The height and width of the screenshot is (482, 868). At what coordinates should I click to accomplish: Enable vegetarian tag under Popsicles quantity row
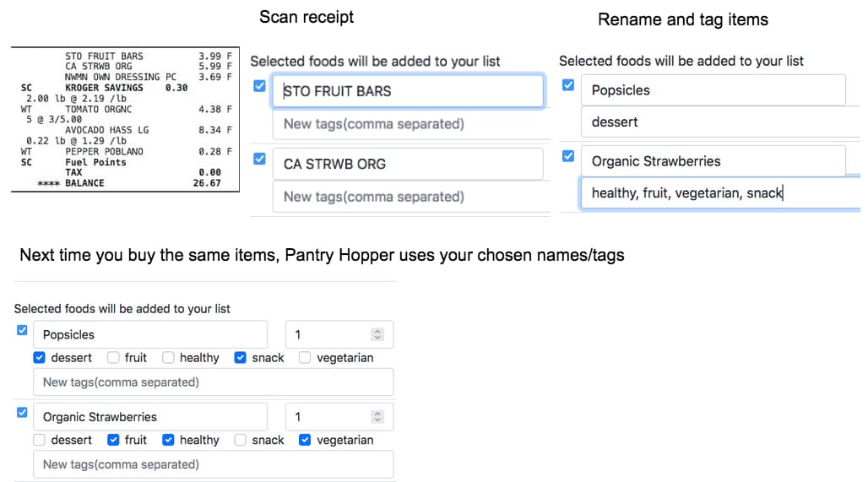(305, 358)
